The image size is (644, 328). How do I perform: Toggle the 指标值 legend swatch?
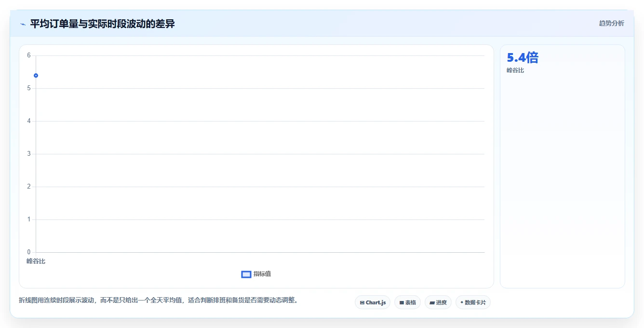246,274
